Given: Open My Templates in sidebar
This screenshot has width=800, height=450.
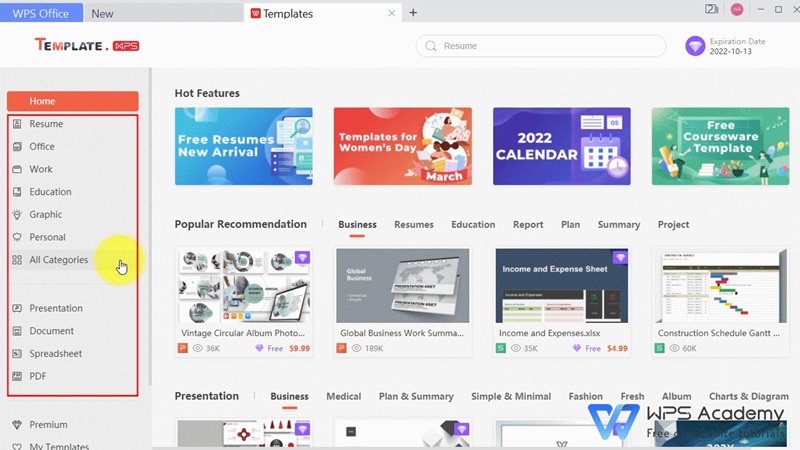Looking at the screenshot, I should (x=59, y=446).
